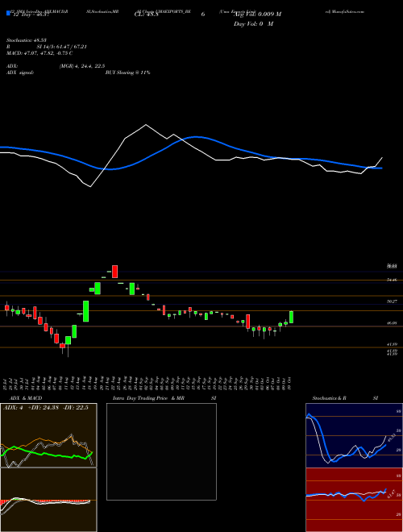Click the 46.08 price axis label
This screenshot has height=532, width=403.
pos(392,323)
